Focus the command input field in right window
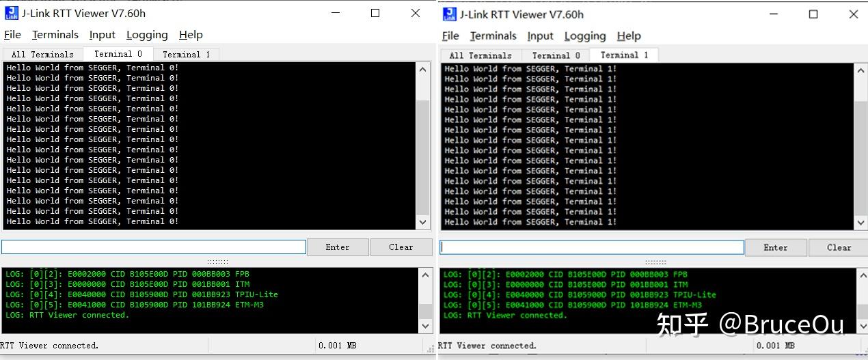The image size is (868, 360). (x=592, y=248)
